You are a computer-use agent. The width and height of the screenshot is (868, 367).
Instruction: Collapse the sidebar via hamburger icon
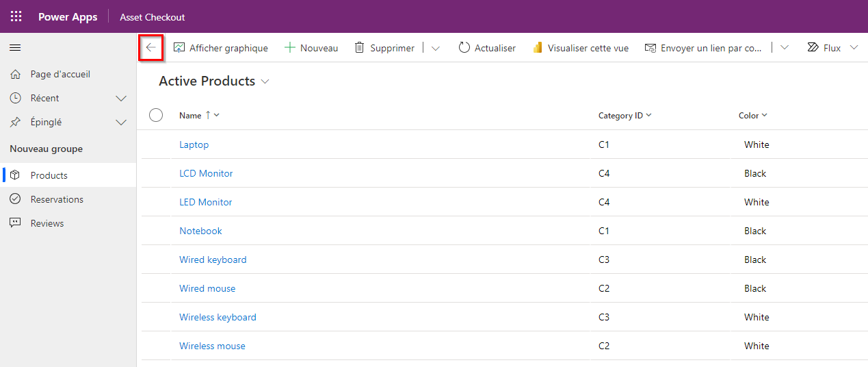[15, 47]
